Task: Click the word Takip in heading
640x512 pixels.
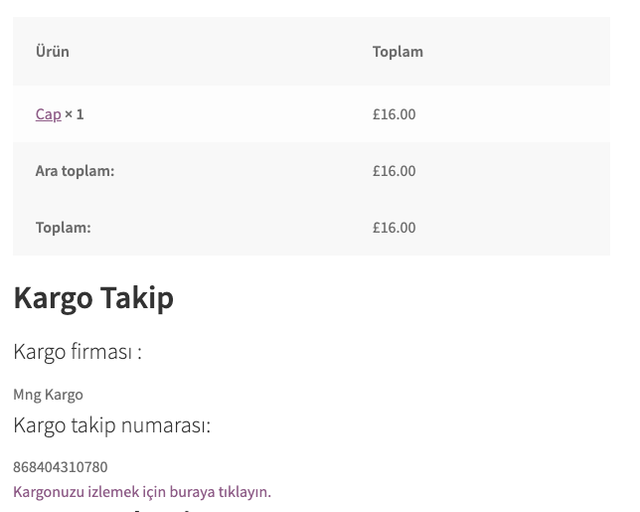Action: point(137,298)
